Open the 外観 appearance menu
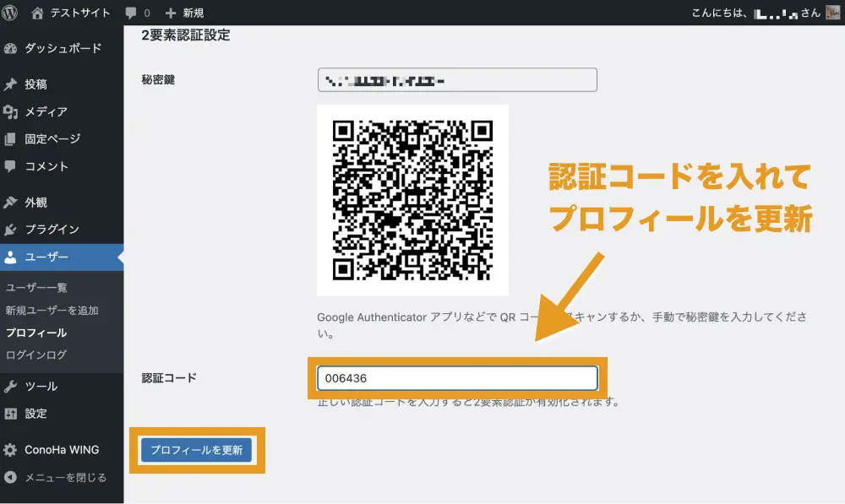Image resolution: width=845 pixels, height=504 pixels. [x=35, y=203]
